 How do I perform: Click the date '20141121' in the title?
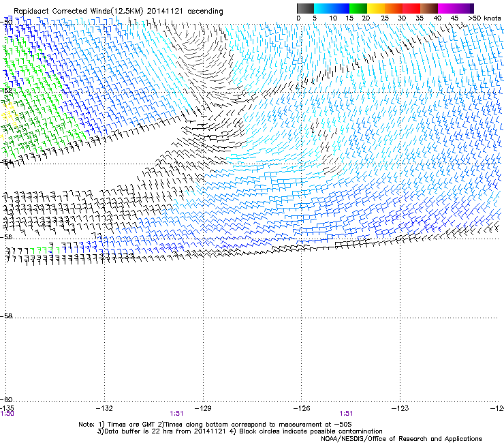(x=165, y=11)
